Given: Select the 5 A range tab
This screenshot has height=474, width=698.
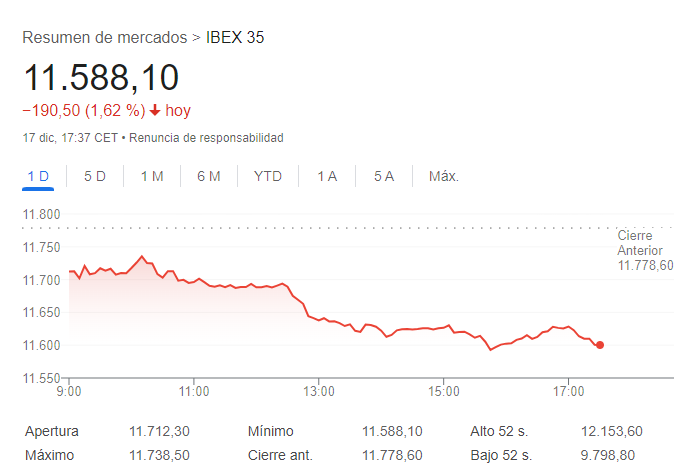Looking at the screenshot, I should pos(384,176).
